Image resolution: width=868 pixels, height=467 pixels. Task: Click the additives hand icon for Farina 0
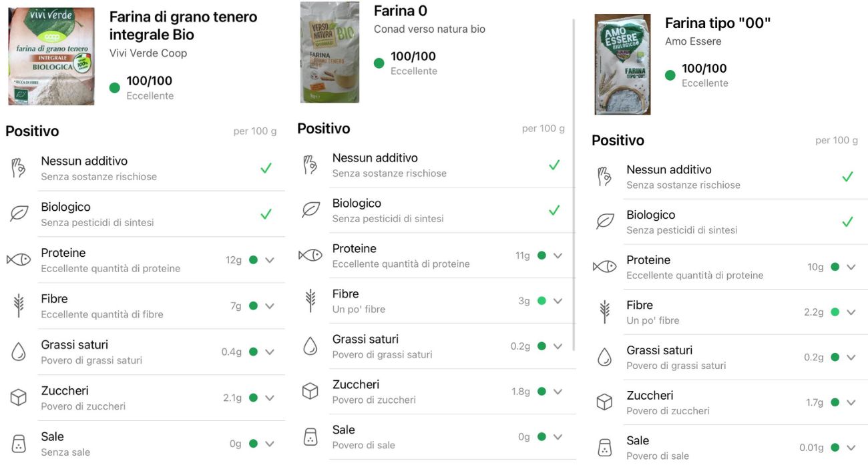309,164
